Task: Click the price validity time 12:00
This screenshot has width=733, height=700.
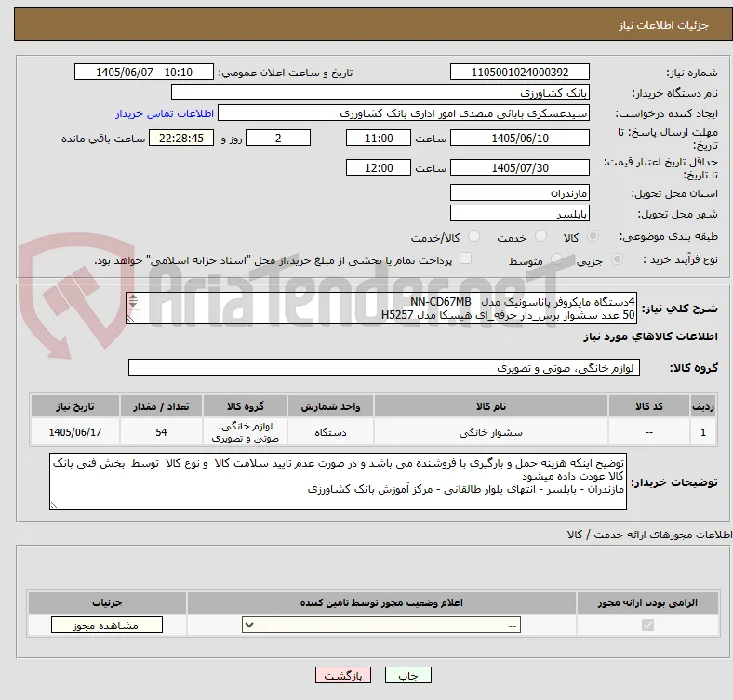Action: 379,167
